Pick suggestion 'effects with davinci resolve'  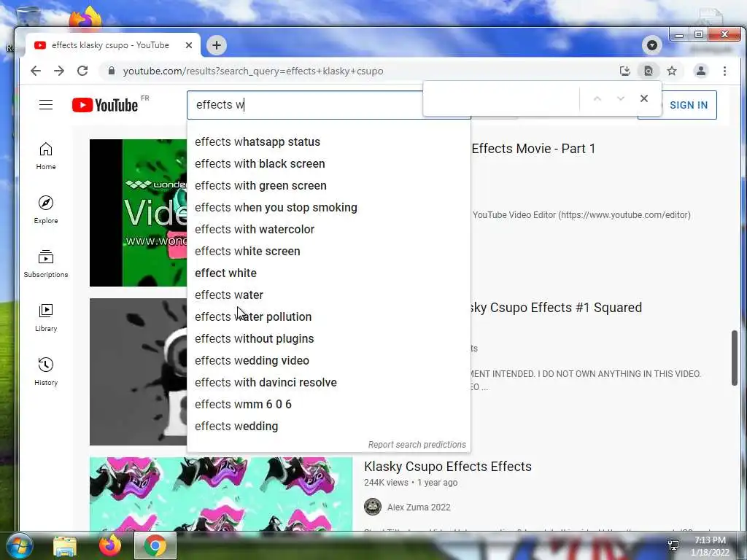329,383
